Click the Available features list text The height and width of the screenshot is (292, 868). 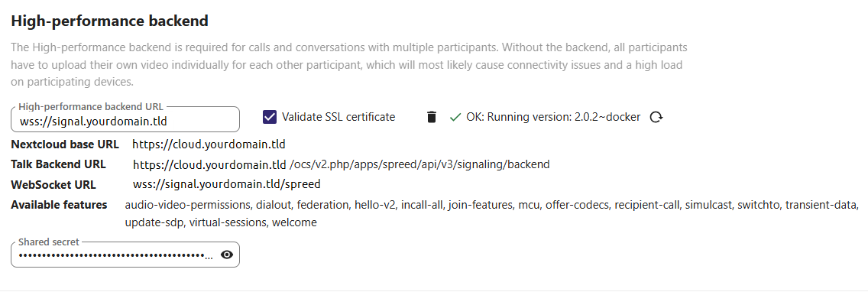click(491, 213)
